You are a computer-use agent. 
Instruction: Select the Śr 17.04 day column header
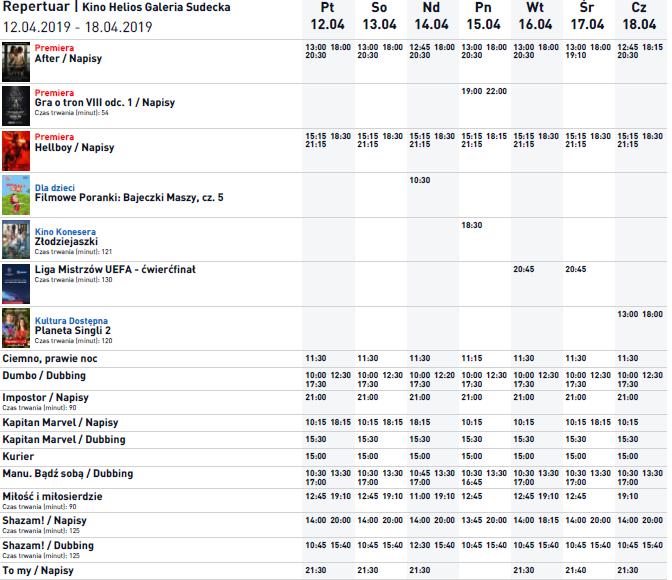click(x=587, y=16)
